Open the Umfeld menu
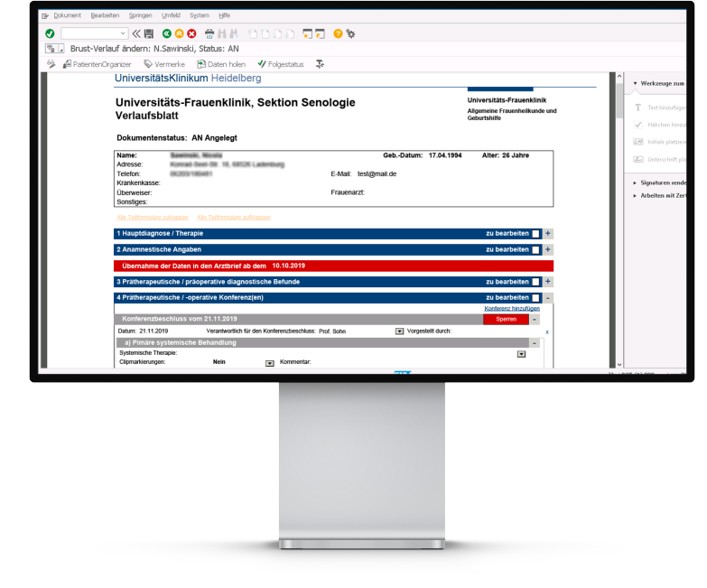 click(x=170, y=15)
